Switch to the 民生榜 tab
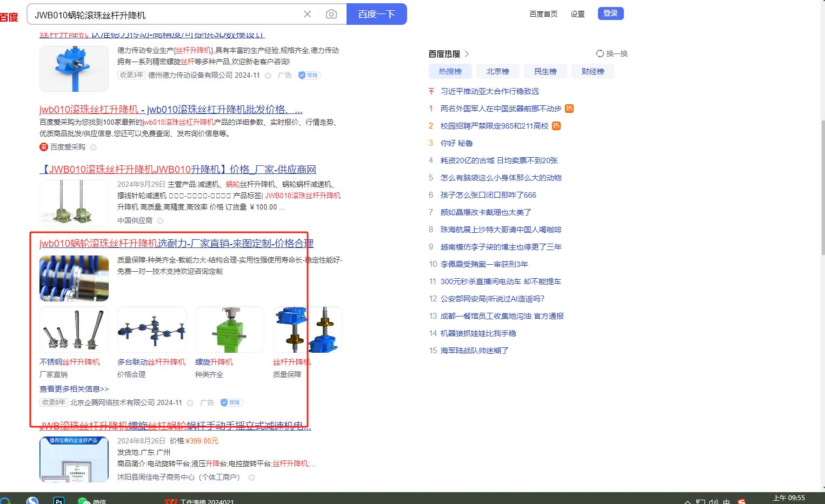 click(545, 71)
